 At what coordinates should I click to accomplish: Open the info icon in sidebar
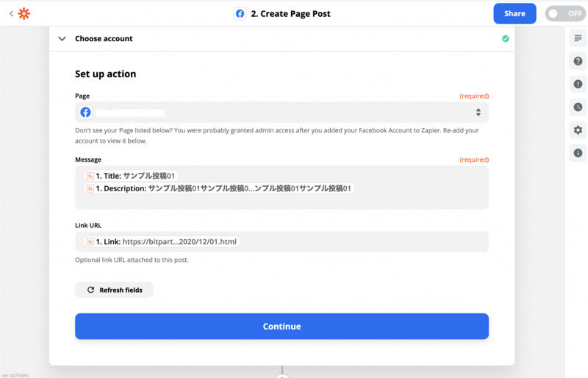[x=578, y=153]
